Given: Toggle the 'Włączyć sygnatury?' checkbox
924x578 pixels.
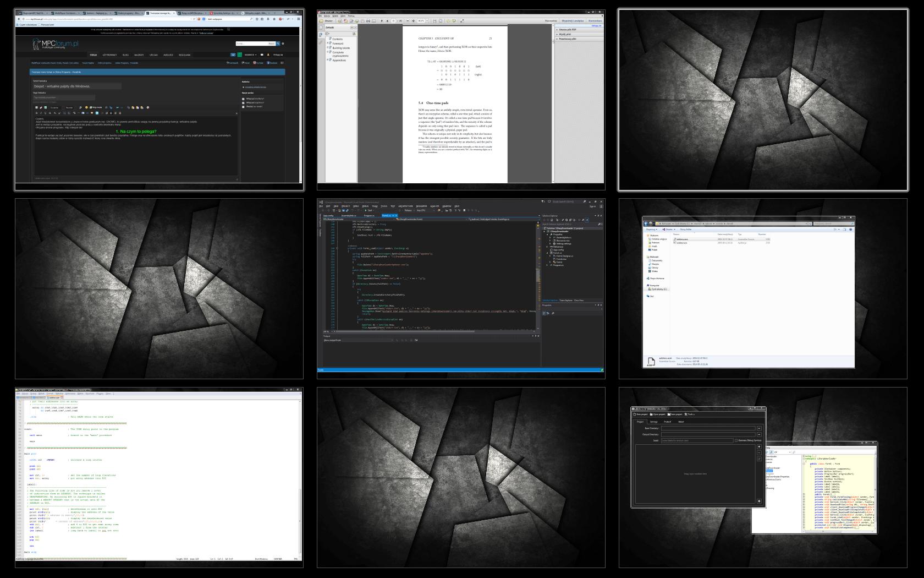Looking at the screenshot, I should (243, 103).
